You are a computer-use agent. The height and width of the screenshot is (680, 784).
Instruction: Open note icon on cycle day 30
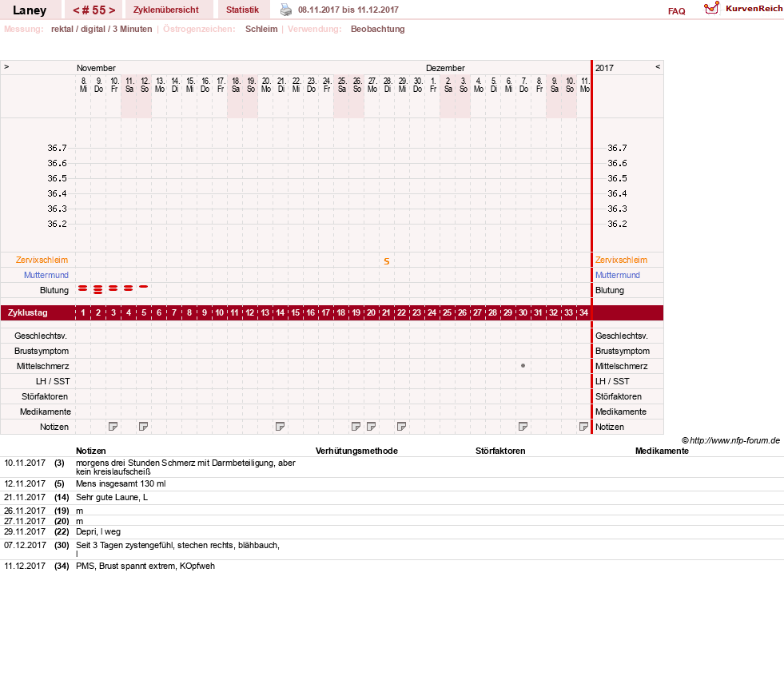(523, 427)
